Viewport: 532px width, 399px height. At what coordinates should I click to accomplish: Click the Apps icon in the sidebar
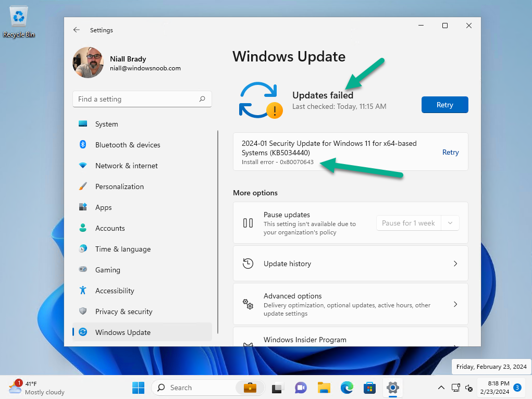(x=83, y=207)
